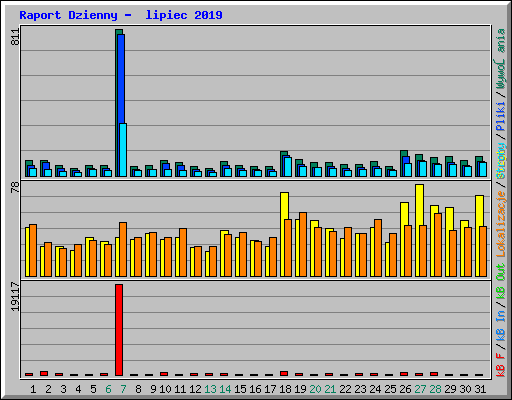Click the red kB bar for day 2

click(44, 373)
